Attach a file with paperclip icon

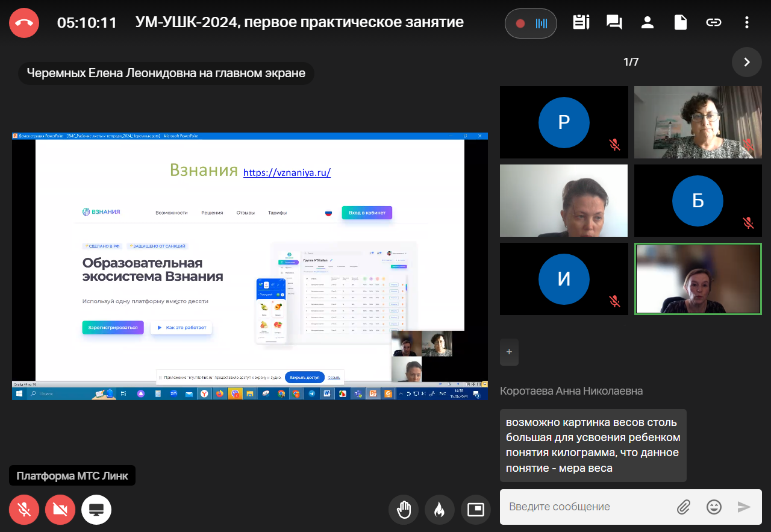click(683, 507)
